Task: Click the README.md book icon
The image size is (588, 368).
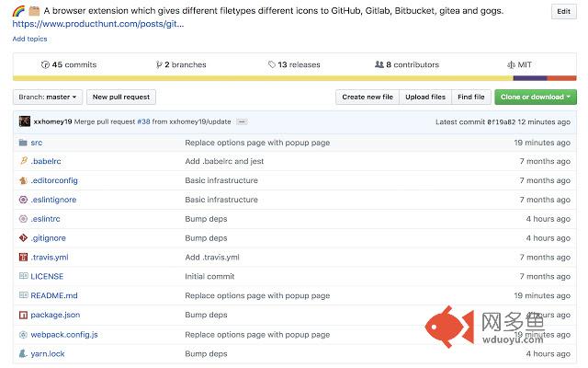Action: [x=23, y=294]
